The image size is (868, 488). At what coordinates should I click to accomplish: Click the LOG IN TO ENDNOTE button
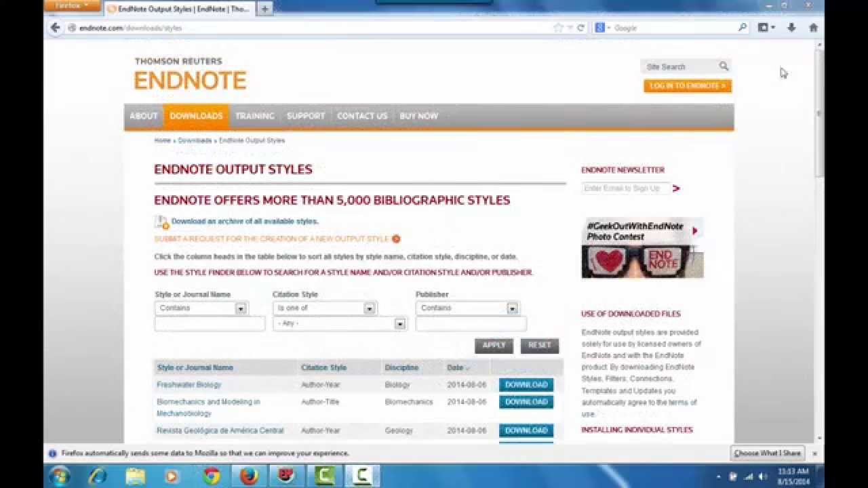pos(688,86)
